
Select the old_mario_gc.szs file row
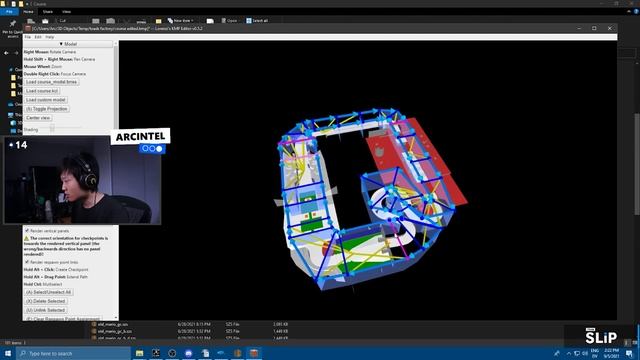point(191,324)
